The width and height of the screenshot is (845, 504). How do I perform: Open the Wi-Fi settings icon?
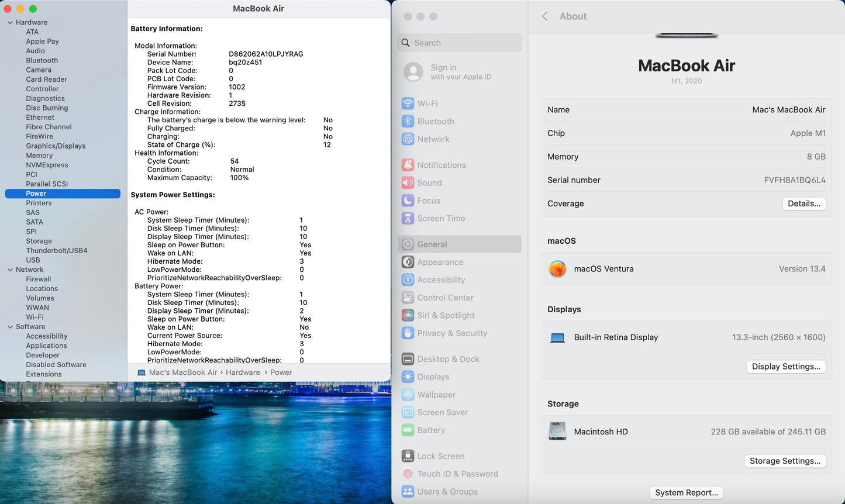pos(408,103)
